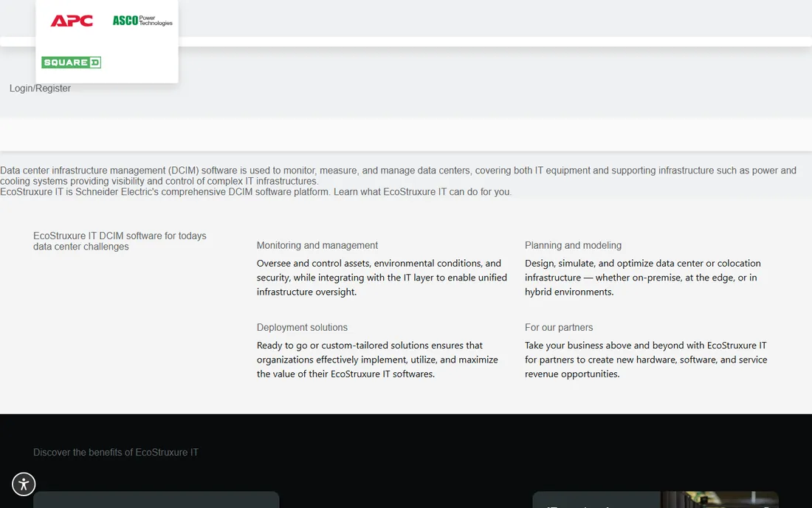Image resolution: width=812 pixels, height=508 pixels.
Task: Click the Login/Register link
Action: (40, 88)
